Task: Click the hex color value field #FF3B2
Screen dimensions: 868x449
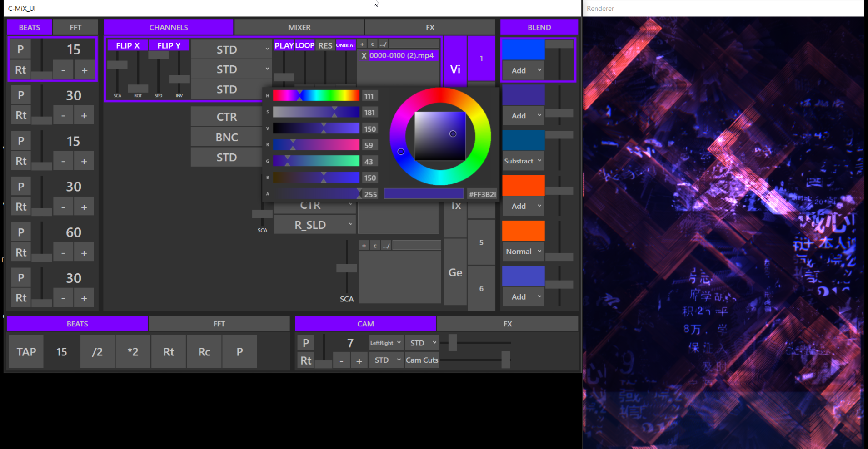Action: (x=482, y=194)
